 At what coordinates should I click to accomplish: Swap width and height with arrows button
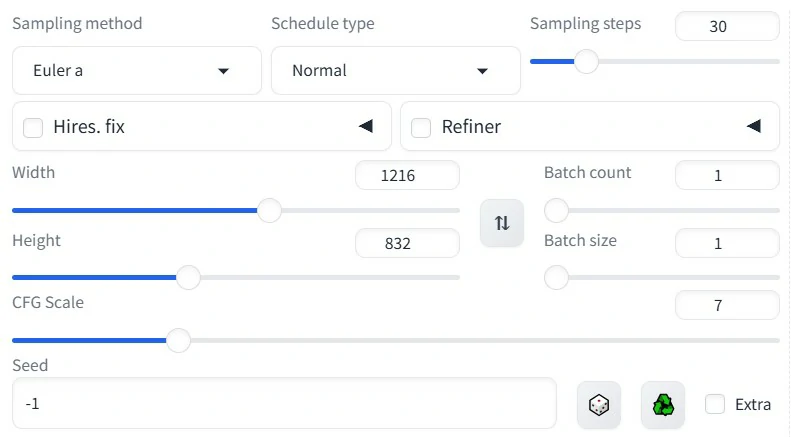coord(502,223)
